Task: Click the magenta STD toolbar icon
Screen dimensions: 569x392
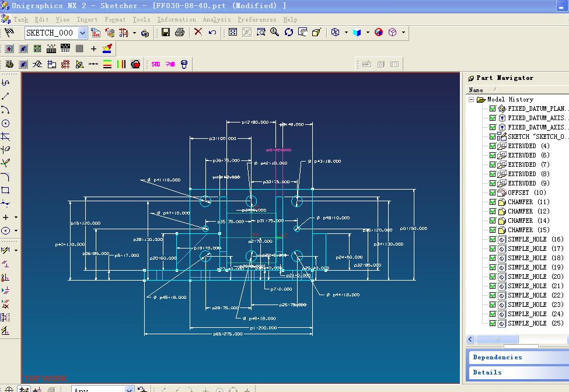Action: pos(156,64)
